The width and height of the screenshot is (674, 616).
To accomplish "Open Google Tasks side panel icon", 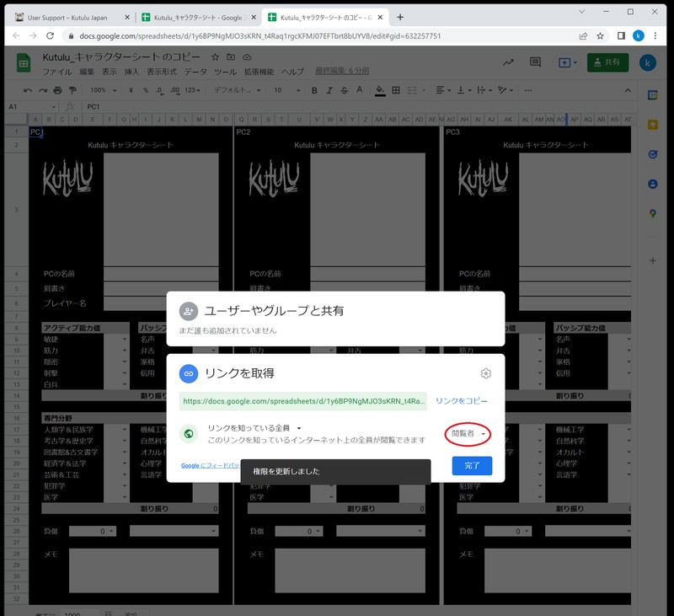I will tap(652, 155).
